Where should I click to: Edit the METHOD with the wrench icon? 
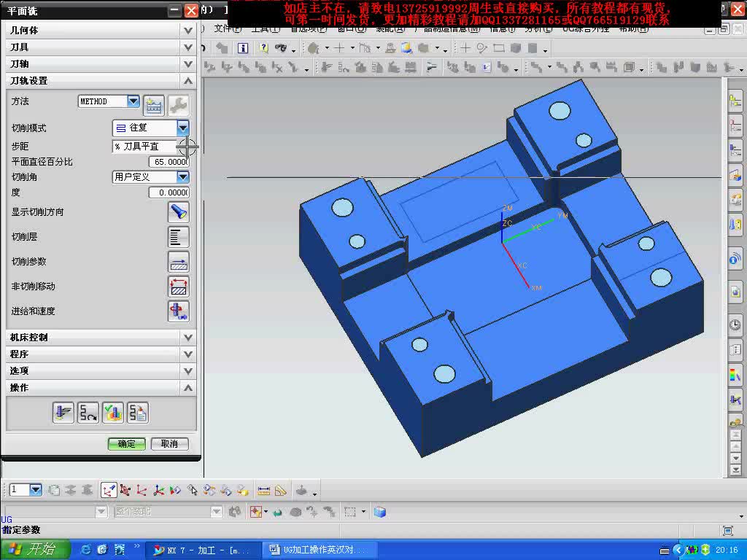(178, 105)
